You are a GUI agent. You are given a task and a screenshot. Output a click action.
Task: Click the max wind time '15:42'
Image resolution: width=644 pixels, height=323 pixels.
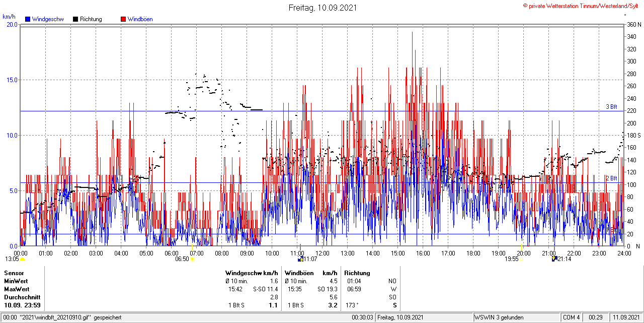(x=235, y=289)
